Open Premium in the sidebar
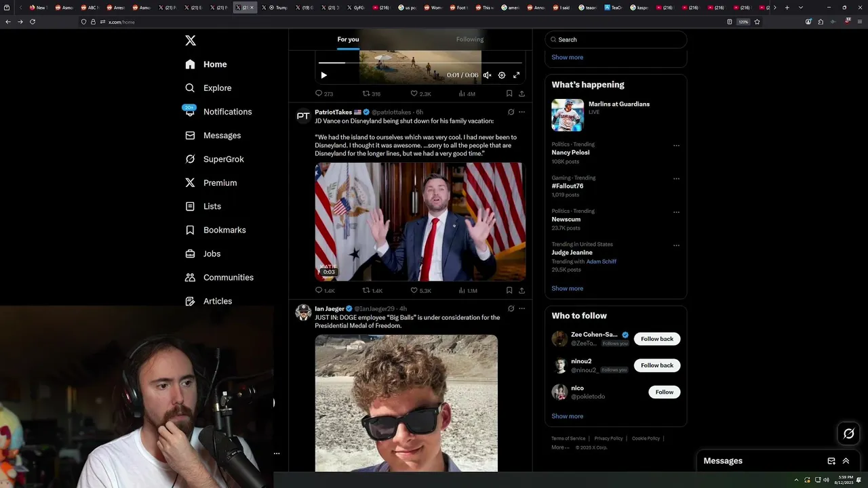 pos(211,183)
